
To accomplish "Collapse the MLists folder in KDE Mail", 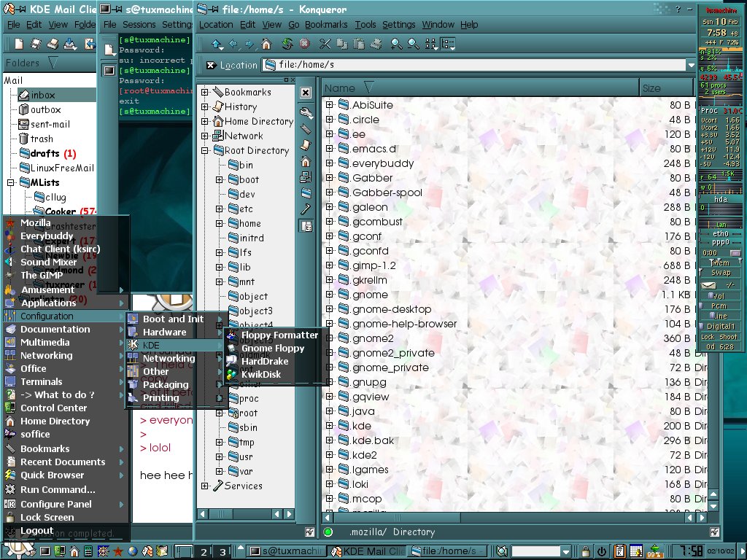I will [x=10, y=182].
